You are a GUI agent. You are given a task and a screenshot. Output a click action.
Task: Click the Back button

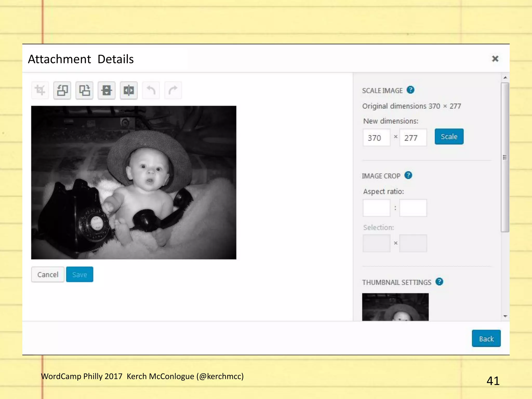click(x=486, y=338)
